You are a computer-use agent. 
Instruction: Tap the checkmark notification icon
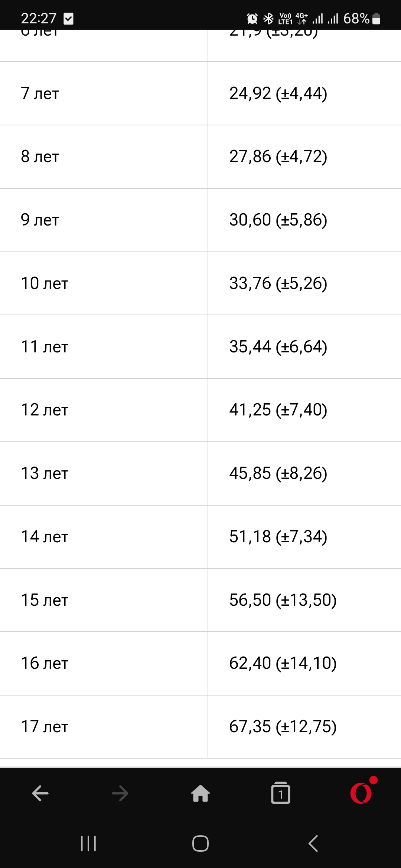point(68,18)
